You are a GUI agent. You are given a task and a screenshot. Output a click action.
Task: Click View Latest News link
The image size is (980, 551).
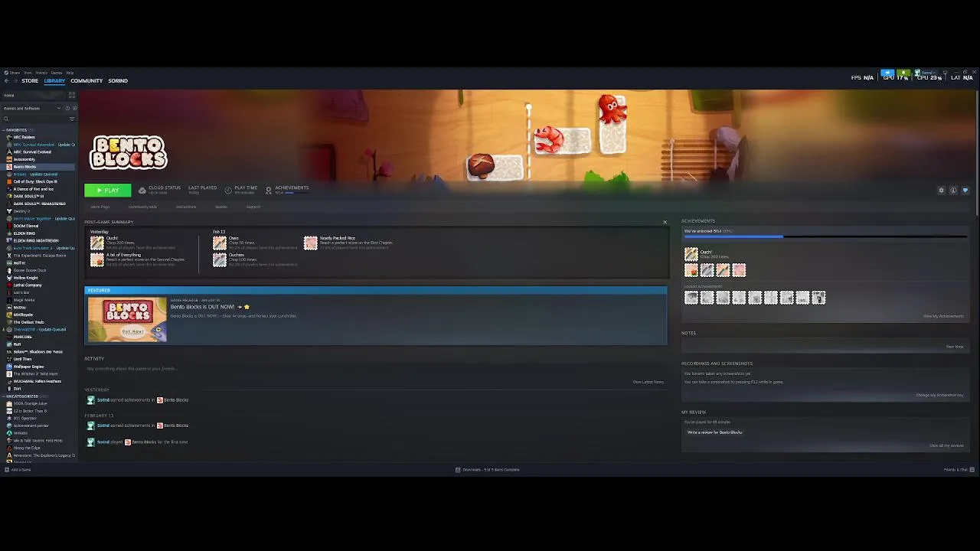648,382
